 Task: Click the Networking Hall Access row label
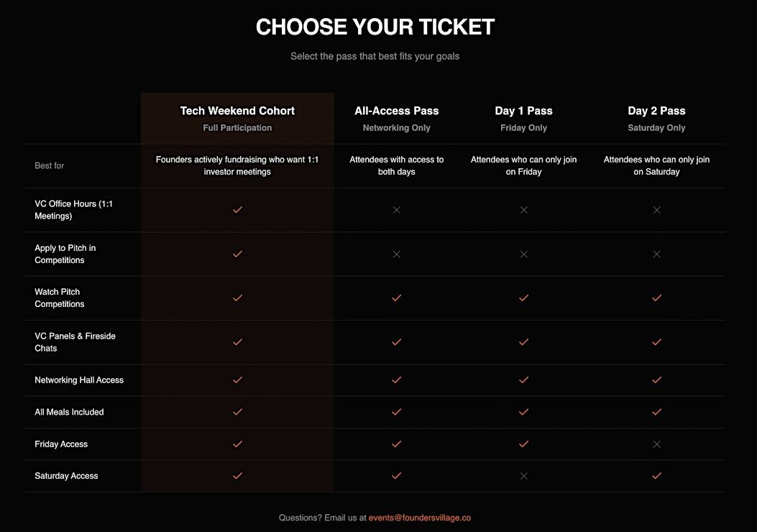coord(79,380)
